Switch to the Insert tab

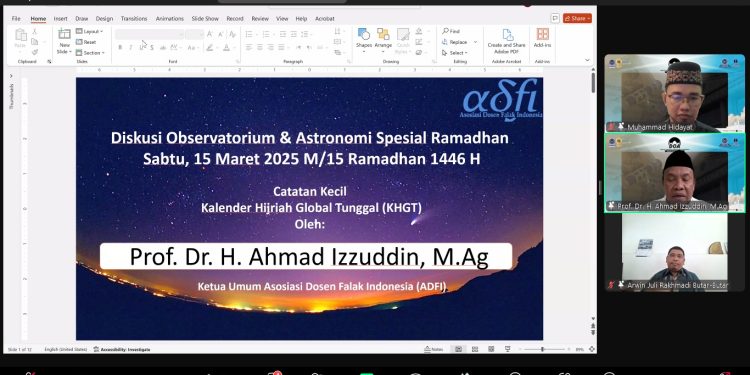[x=60, y=19]
